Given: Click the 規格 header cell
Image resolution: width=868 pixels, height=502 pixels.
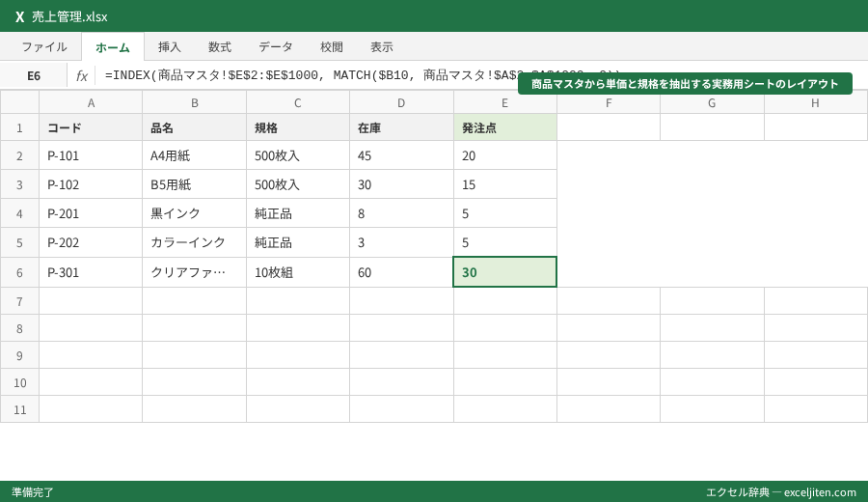Looking at the screenshot, I should click(x=298, y=128).
